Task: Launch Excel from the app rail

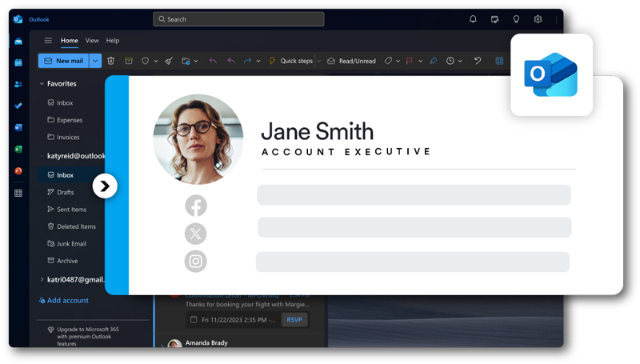Action: (x=18, y=149)
